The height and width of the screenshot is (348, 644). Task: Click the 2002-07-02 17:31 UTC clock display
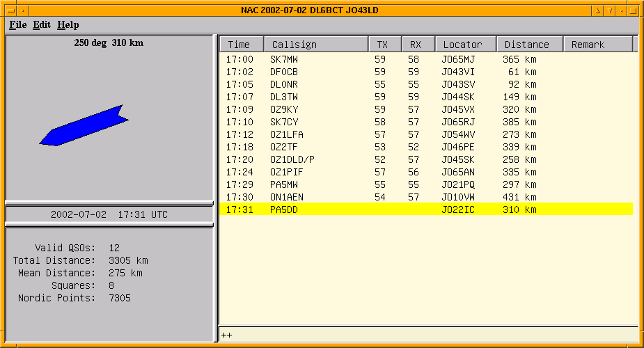[x=109, y=214]
